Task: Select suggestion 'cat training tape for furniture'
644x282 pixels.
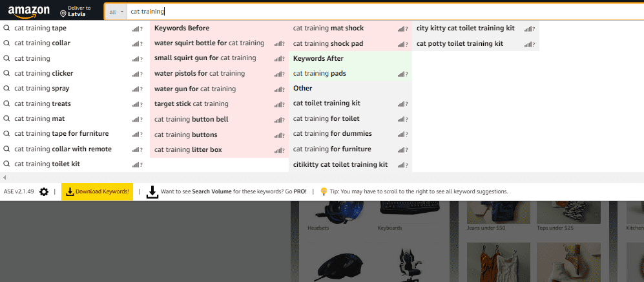Action: click(61, 134)
